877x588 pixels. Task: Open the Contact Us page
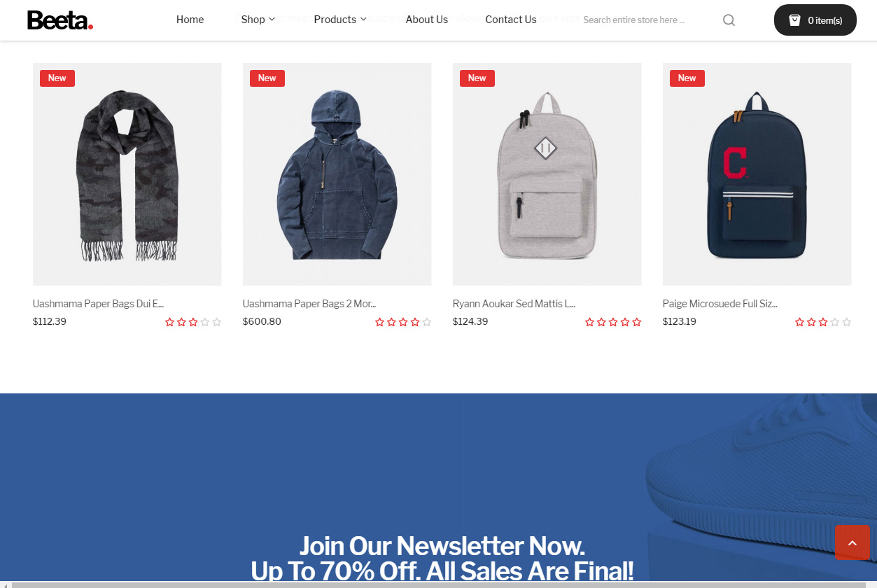[x=511, y=20]
